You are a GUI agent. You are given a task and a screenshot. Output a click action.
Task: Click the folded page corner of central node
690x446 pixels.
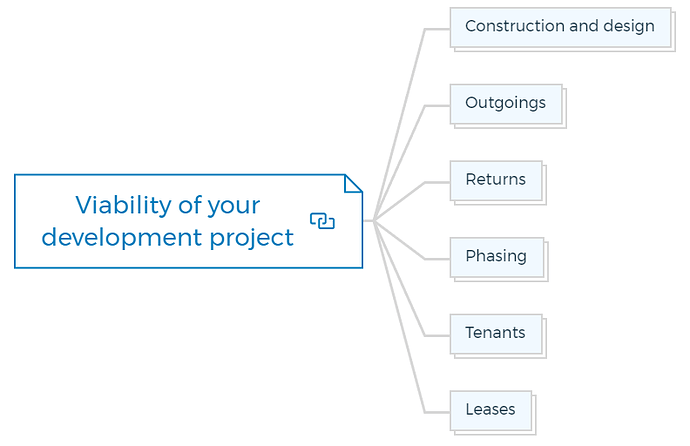(x=354, y=183)
